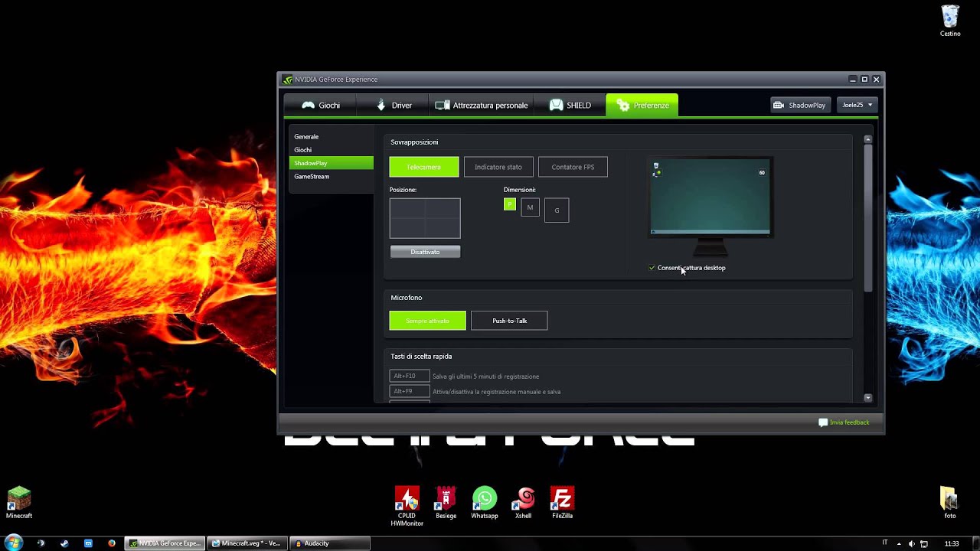Click the SHIELD tab icon

pos(557,106)
